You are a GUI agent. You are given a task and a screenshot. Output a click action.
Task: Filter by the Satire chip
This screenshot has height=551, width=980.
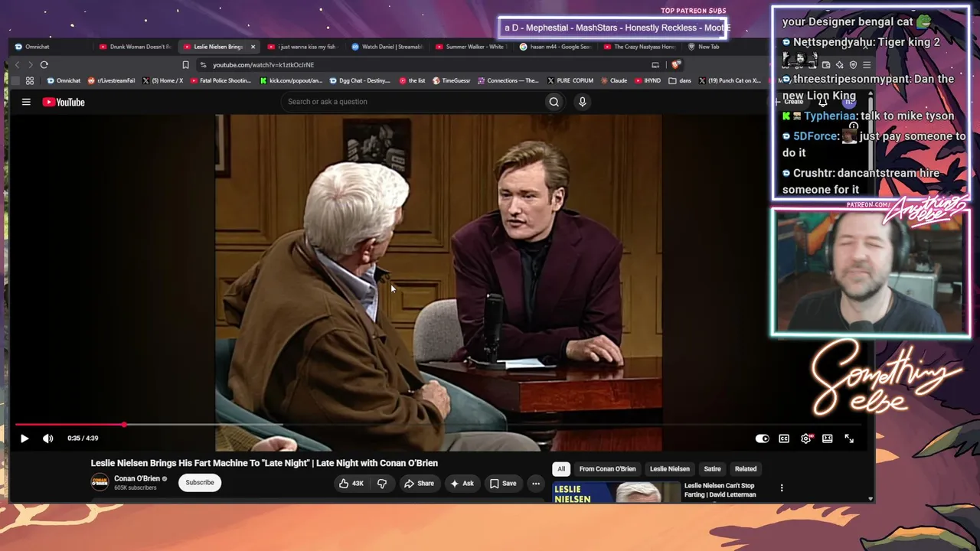coord(712,469)
